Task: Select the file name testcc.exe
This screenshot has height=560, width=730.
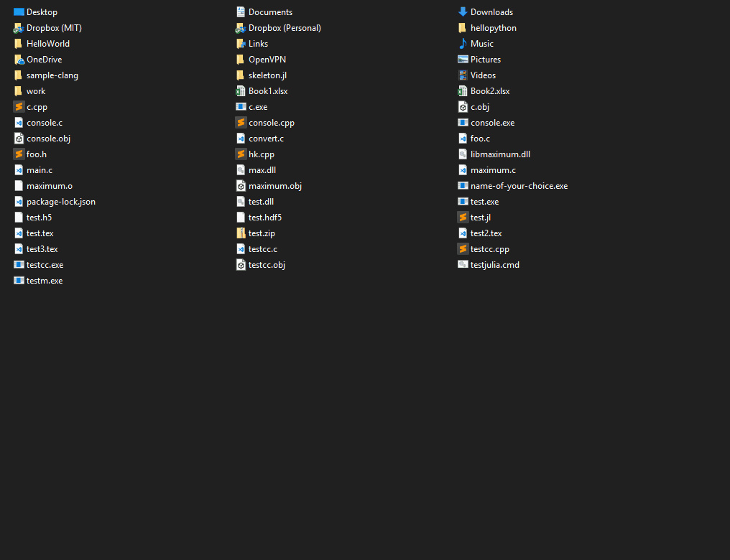Action: [x=45, y=265]
